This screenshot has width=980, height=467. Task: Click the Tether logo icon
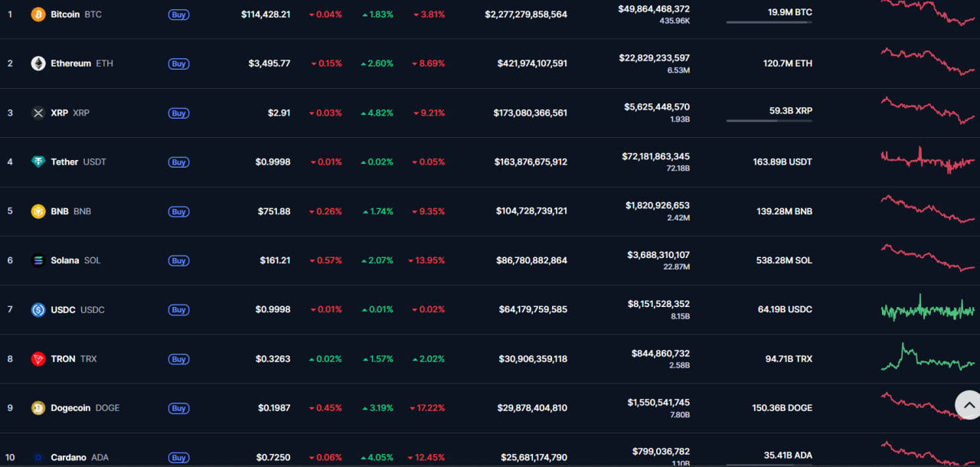(38, 162)
